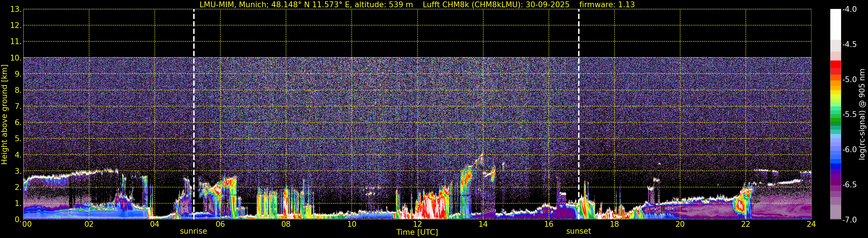Click height axis tick '3.'
This screenshot has height=238, width=868.
tap(18, 171)
